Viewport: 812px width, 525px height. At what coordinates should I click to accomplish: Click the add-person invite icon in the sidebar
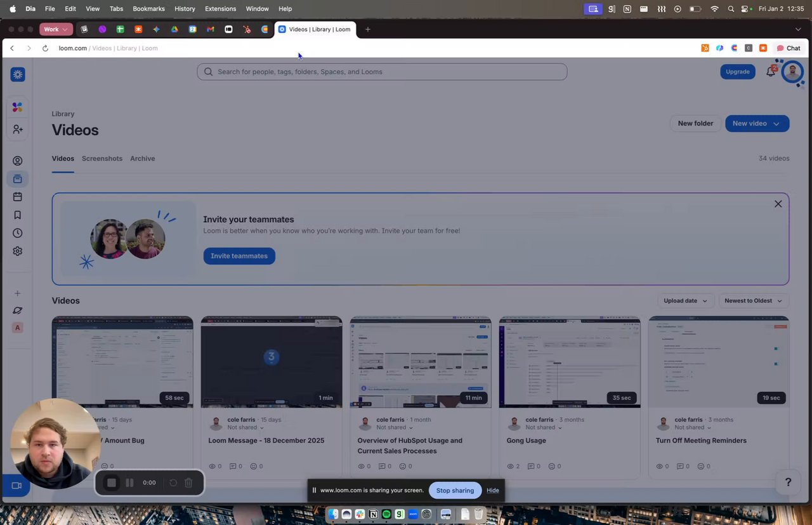pos(18,130)
